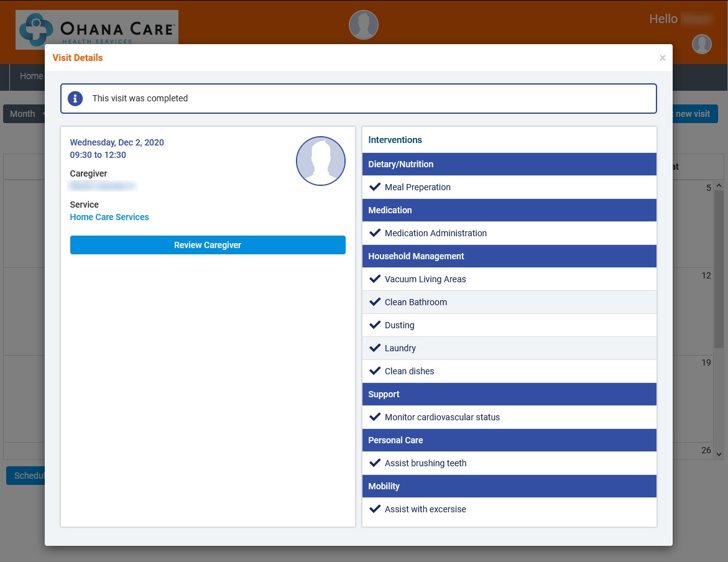Click the Laundry checkmark icon
The height and width of the screenshot is (562, 728).
(x=375, y=348)
